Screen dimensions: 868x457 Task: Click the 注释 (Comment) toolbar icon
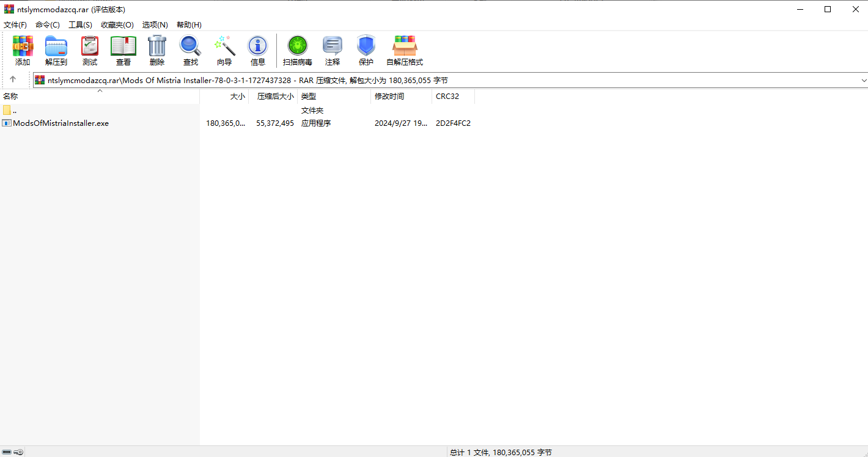pyautogui.click(x=333, y=46)
